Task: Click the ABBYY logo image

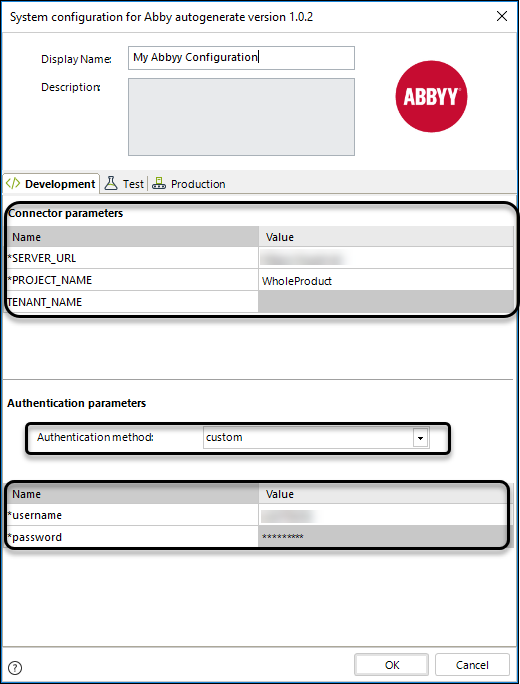Action: coord(431,96)
